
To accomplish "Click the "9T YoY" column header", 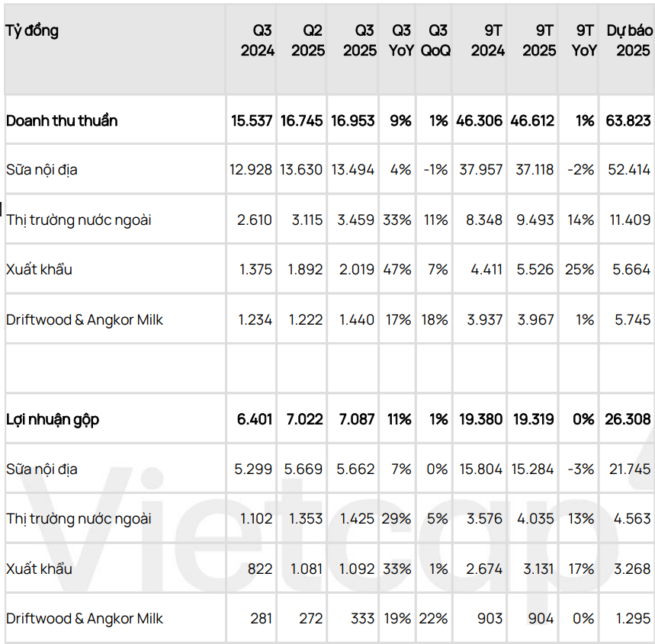I will pos(584,40).
